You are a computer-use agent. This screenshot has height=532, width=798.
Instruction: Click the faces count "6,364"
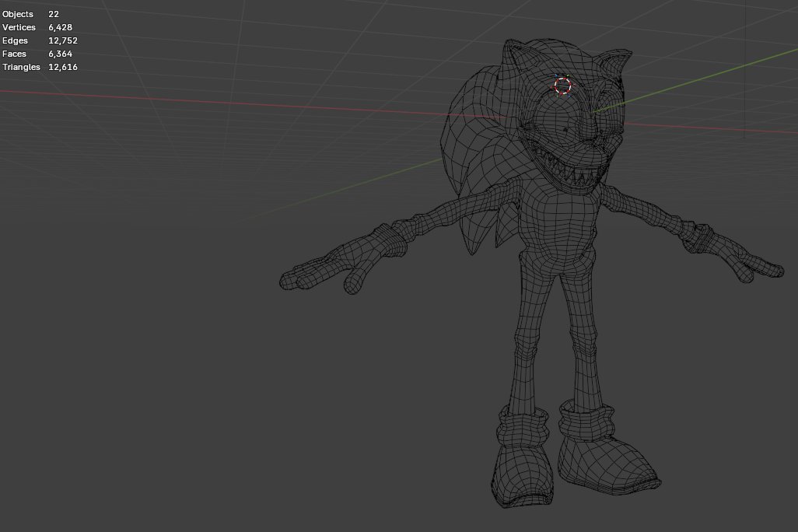pyautogui.click(x=60, y=54)
